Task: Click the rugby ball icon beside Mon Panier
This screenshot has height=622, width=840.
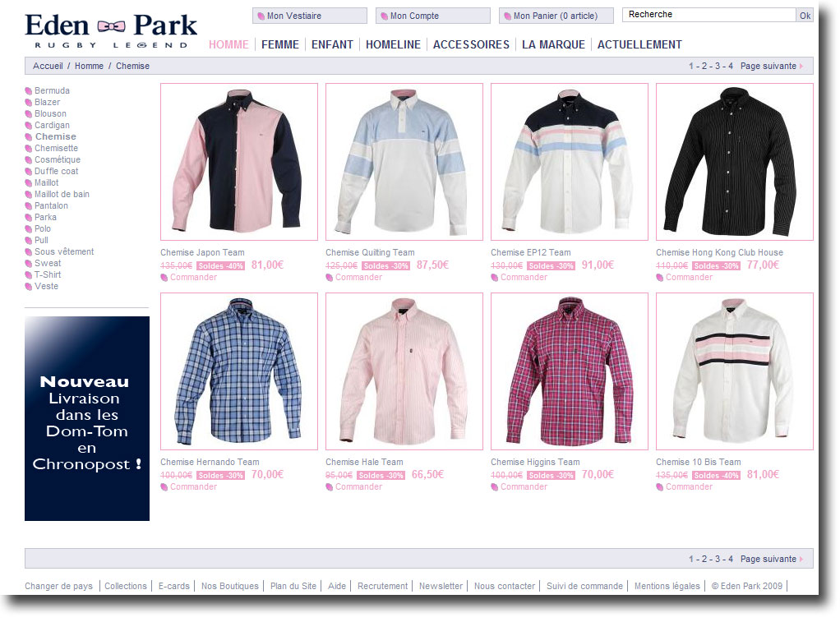Action: [507, 16]
